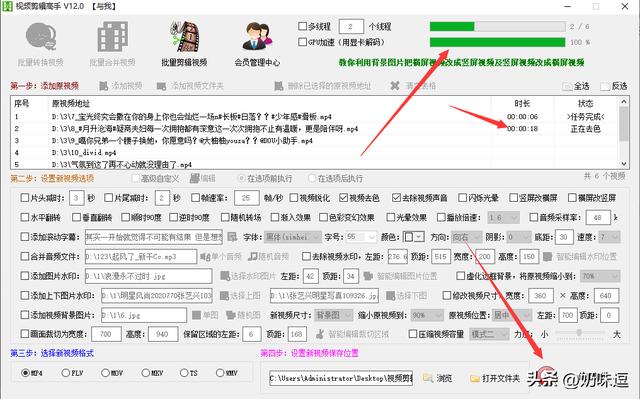The image size is (640, 399).
Task: Click 编辑 icon next to 高级自定义
Action: tap(194, 178)
